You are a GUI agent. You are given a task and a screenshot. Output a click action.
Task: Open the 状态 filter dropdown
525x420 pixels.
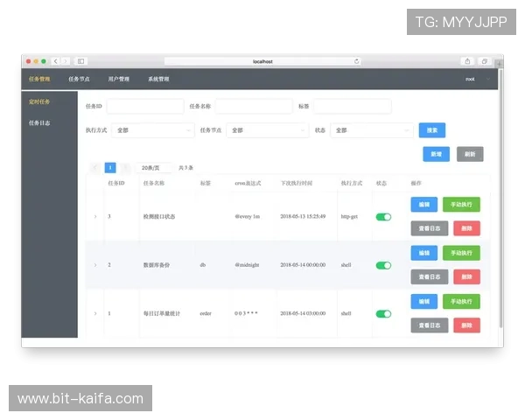(372, 130)
